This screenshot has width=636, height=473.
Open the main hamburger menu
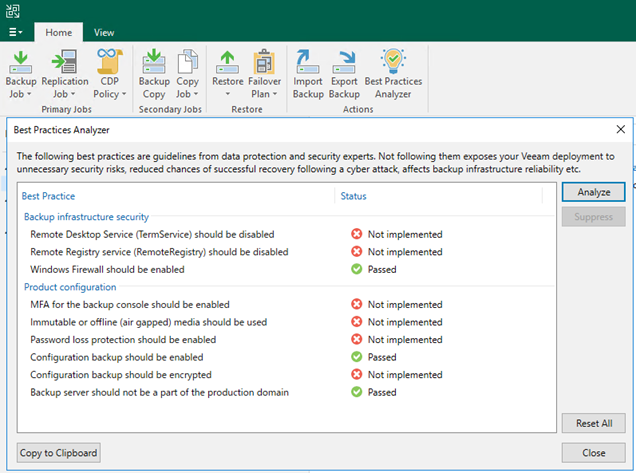tap(15, 32)
